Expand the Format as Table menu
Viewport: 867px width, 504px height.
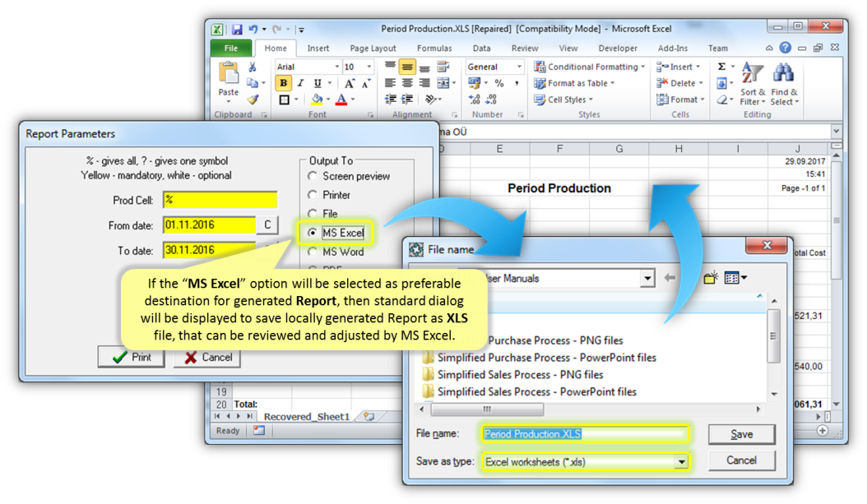(x=574, y=83)
